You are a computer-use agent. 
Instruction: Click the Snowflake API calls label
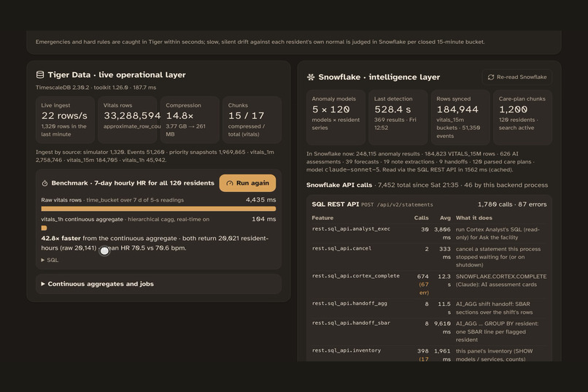coord(339,185)
